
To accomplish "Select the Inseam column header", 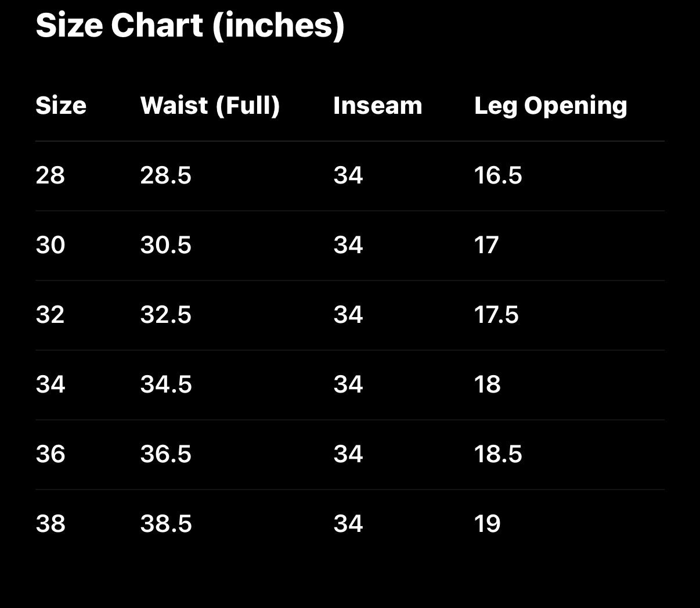I will point(378,106).
